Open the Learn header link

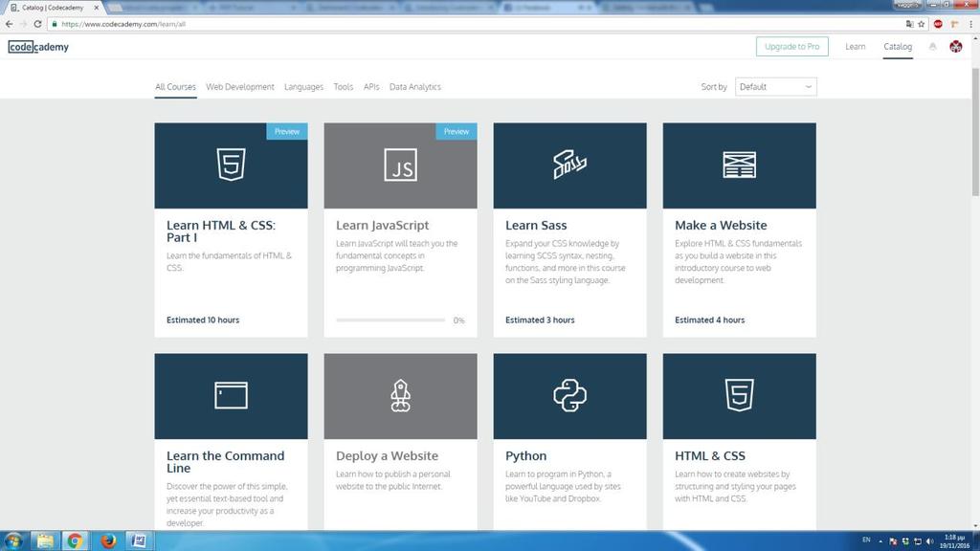pyautogui.click(x=855, y=46)
